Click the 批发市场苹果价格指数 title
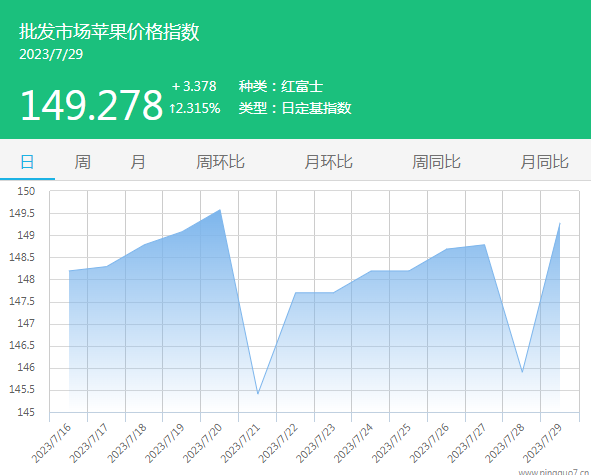 pos(109,32)
